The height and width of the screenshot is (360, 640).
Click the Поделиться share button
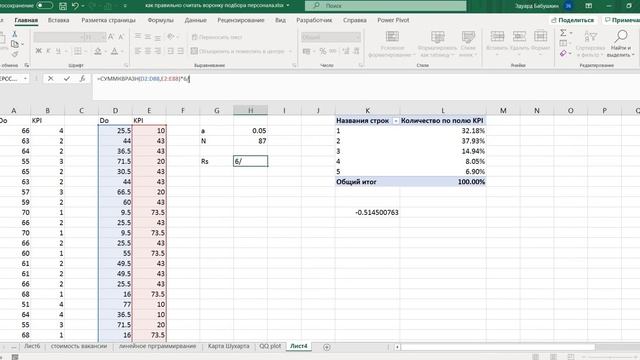pos(573,20)
